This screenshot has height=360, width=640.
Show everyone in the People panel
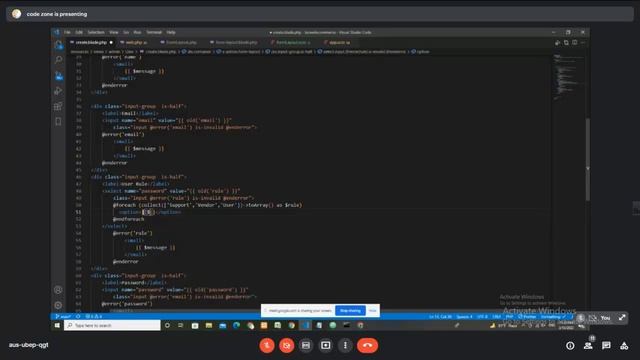(588, 346)
